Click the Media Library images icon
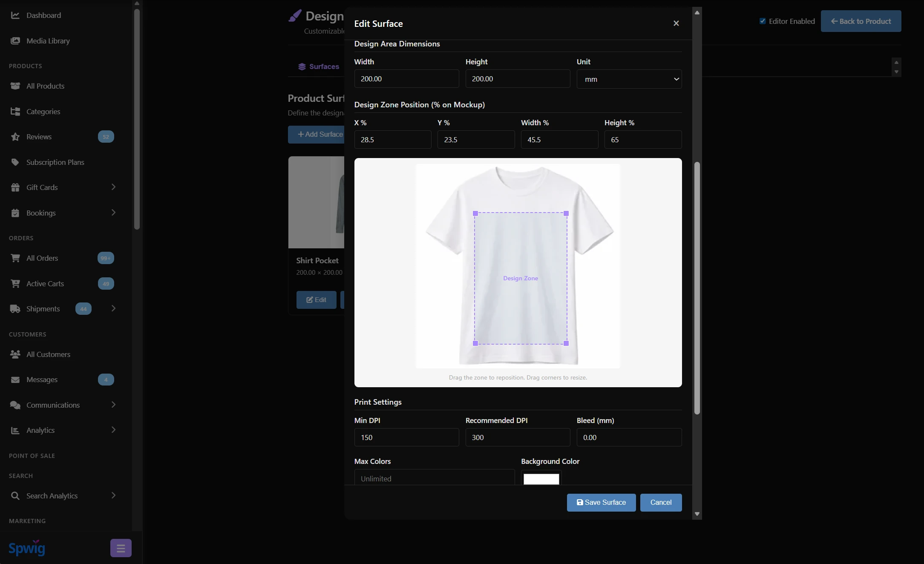 coord(15,41)
